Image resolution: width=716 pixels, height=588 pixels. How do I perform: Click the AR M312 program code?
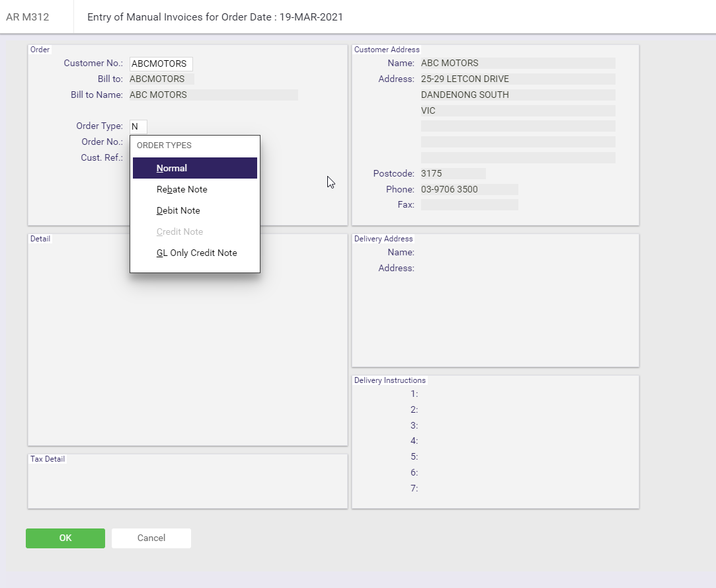click(x=27, y=17)
